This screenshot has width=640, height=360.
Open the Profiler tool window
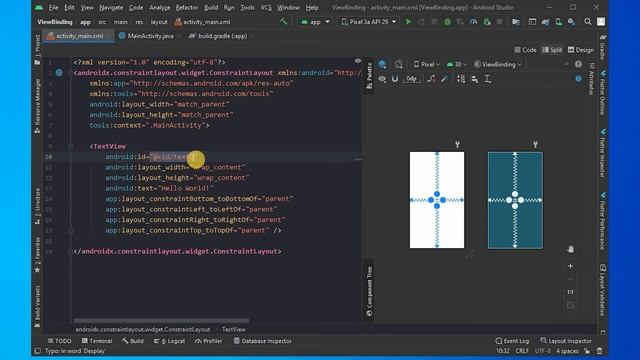[x=209, y=341]
